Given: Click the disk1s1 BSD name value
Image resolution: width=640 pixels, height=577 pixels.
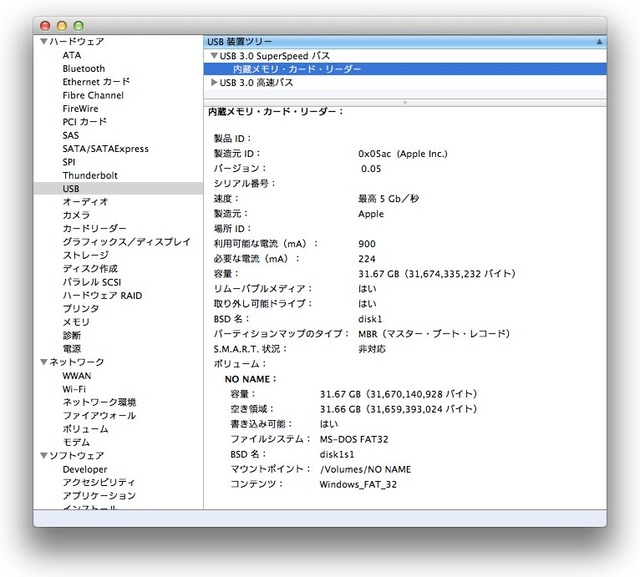Looking at the screenshot, I should 337,454.
